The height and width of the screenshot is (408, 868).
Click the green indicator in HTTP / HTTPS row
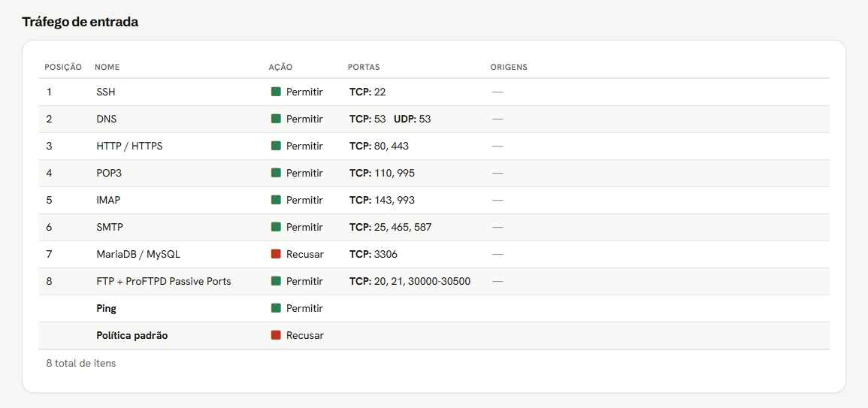(x=276, y=147)
